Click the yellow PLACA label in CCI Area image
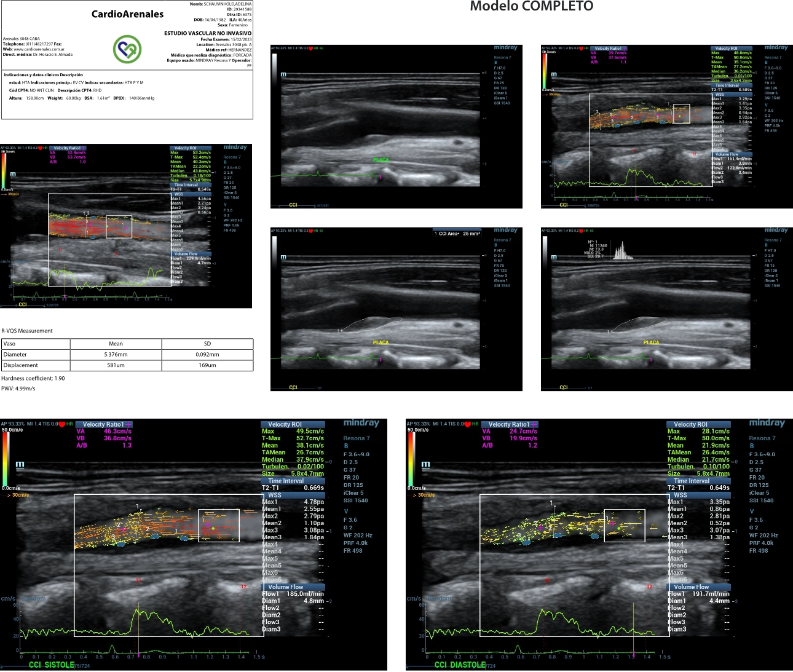793x672 pixels. [381, 342]
